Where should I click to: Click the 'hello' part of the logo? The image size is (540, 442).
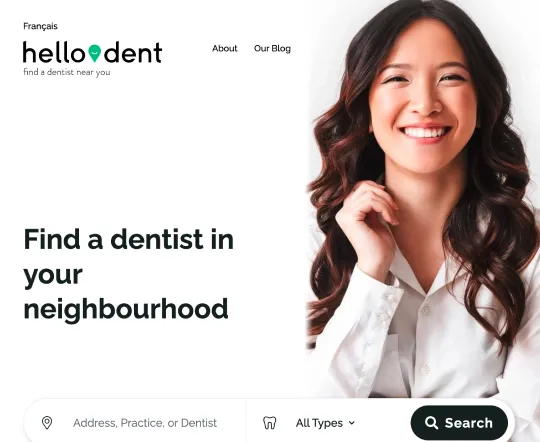[53, 52]
